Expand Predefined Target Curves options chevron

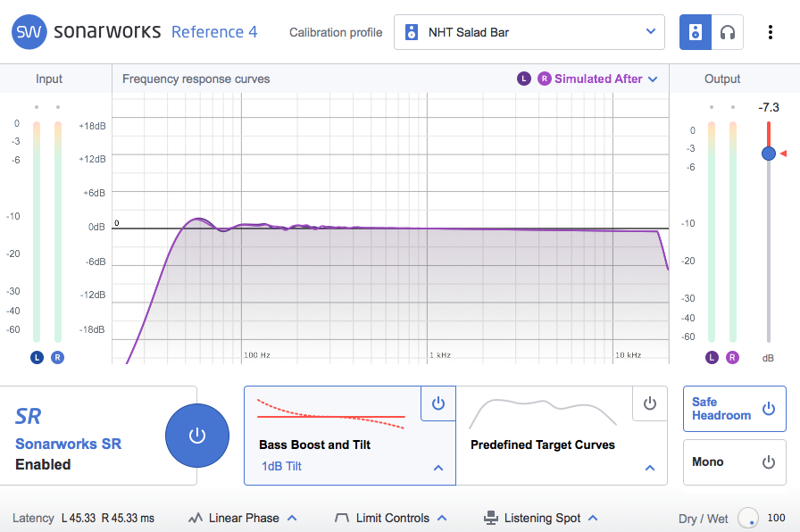(x=650, y=468)
